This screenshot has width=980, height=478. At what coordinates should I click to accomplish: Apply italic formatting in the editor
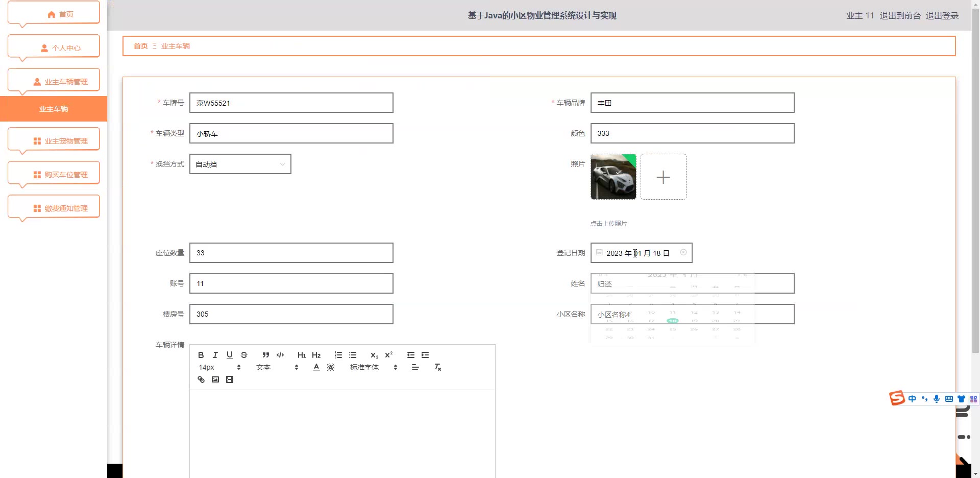215,355
